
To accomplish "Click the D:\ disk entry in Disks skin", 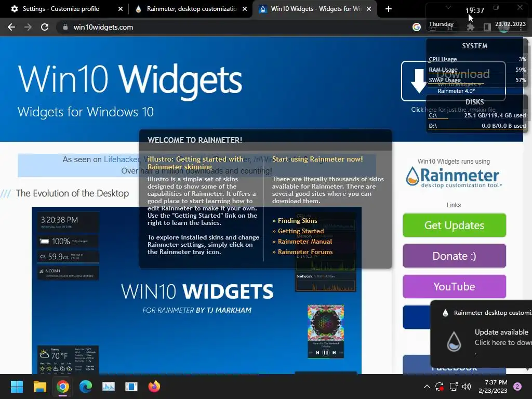I will 477,126.
